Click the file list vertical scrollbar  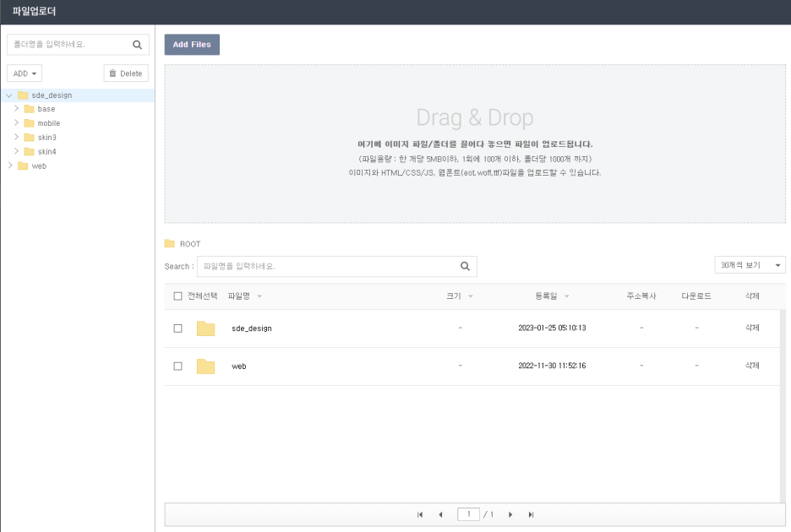(783, 406)
